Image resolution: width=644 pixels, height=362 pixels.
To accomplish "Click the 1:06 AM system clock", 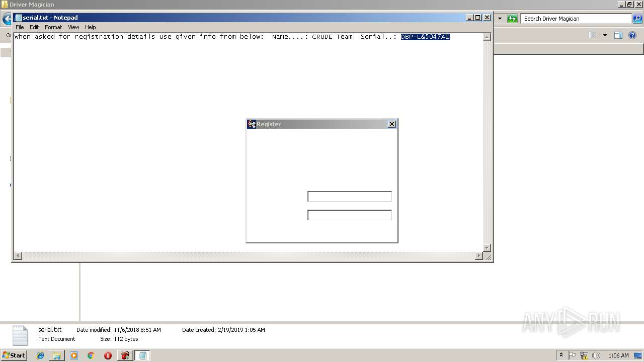I will [x=618, y=355].
